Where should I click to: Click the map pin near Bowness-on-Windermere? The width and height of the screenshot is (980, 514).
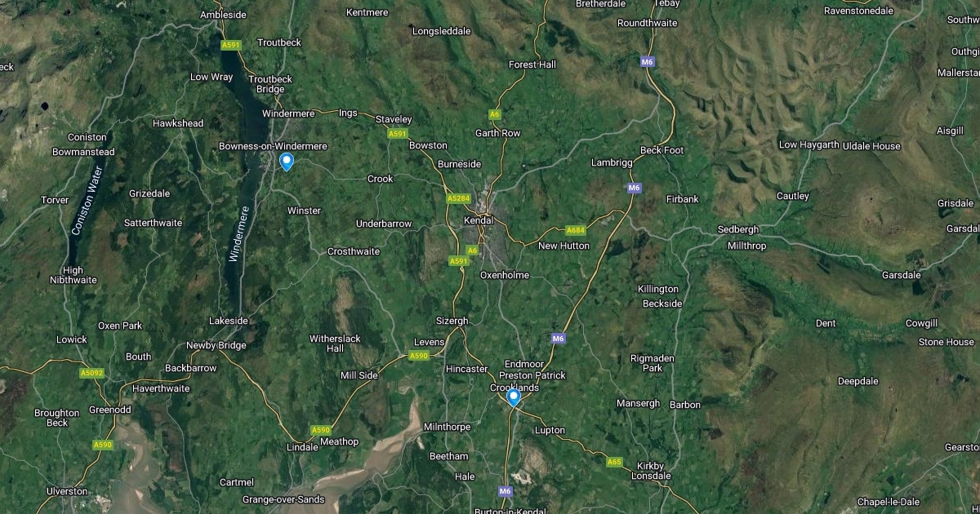click(287, 162)
